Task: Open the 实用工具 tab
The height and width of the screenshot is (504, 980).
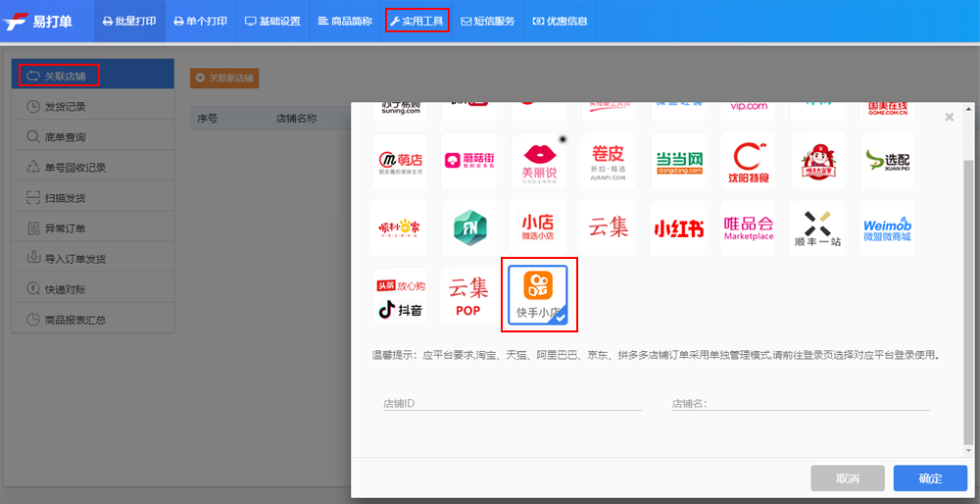Action: [x=416, y=22]
